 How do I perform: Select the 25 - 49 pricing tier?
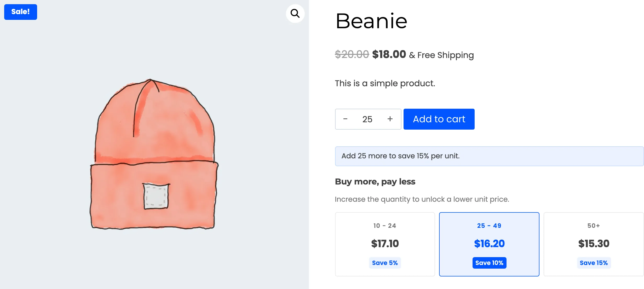[489, 244]
